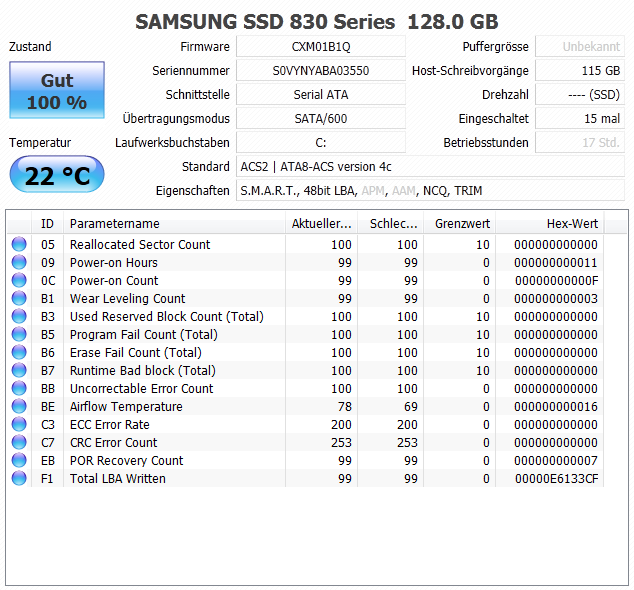Click the Eingeschaltet value 15 mal
634x590 pixels.
tap(580, 118)
